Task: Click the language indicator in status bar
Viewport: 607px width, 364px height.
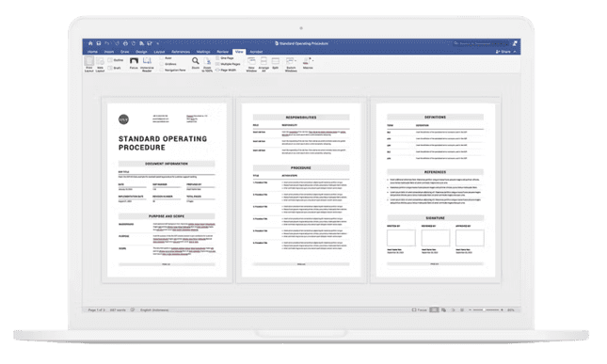Action: pos(154,309)
